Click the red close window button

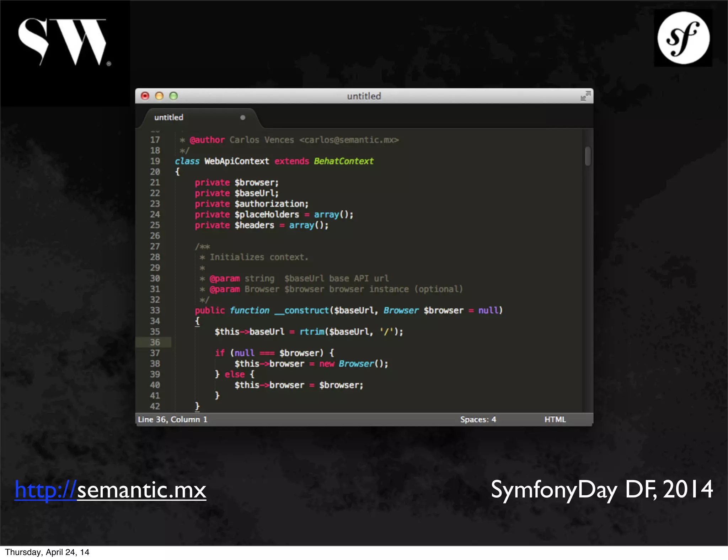[x=145, y=96]
